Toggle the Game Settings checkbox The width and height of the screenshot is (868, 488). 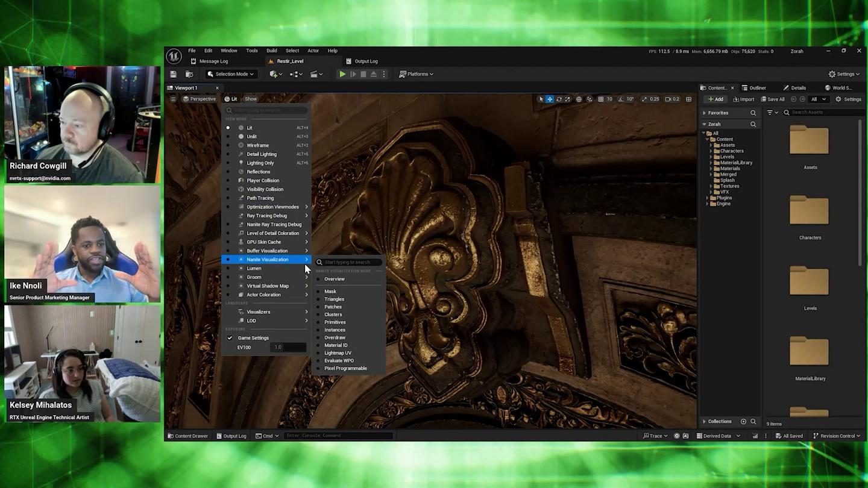pos(230,338)
